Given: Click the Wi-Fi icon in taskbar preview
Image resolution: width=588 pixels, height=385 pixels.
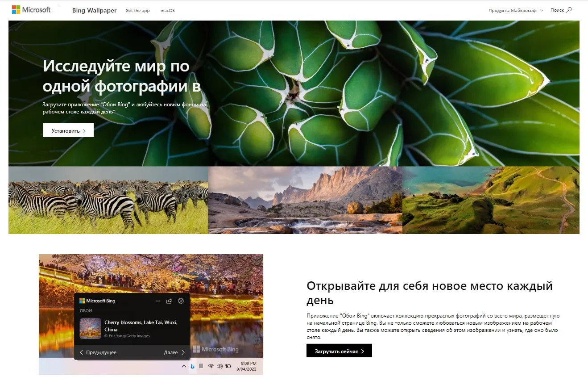Looking at the screenshot, I should pyautogui.click(x=211, y=366).
